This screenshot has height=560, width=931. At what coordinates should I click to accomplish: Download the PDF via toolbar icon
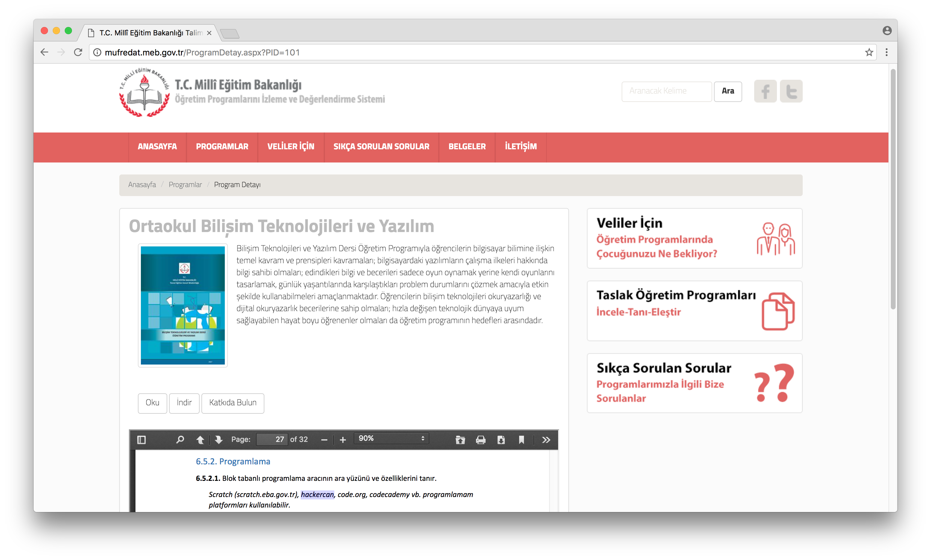pyautogui.click(x=501, y=439)
